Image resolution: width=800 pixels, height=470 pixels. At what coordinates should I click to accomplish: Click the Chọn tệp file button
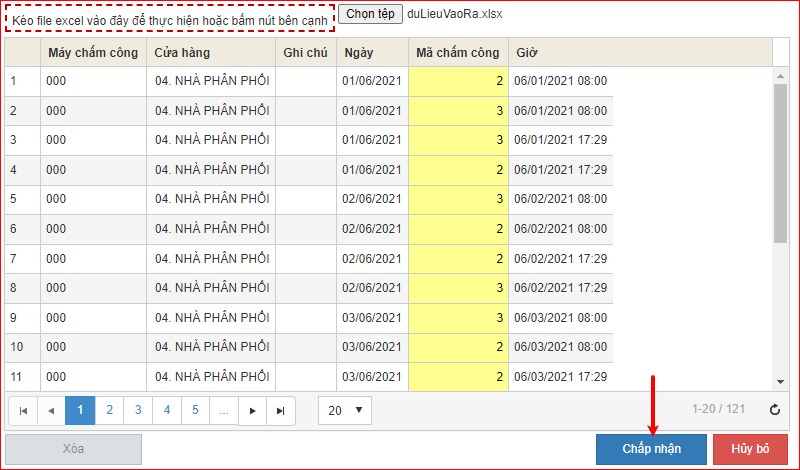click(x=370, y=14)
